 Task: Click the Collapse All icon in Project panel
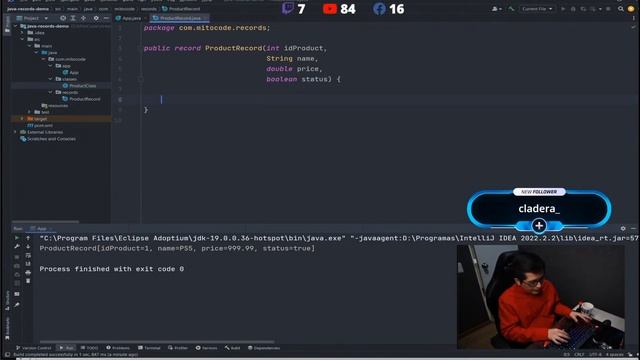pyautogui.click(x=83, y=18)
